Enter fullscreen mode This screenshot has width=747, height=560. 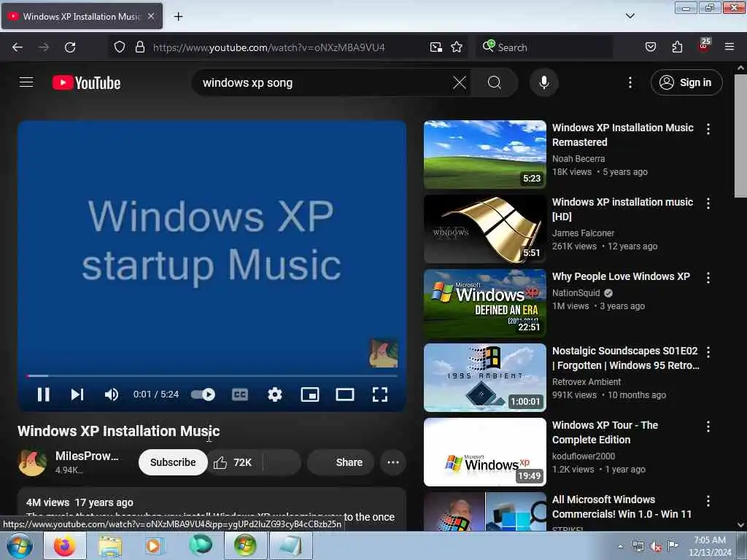379,394
